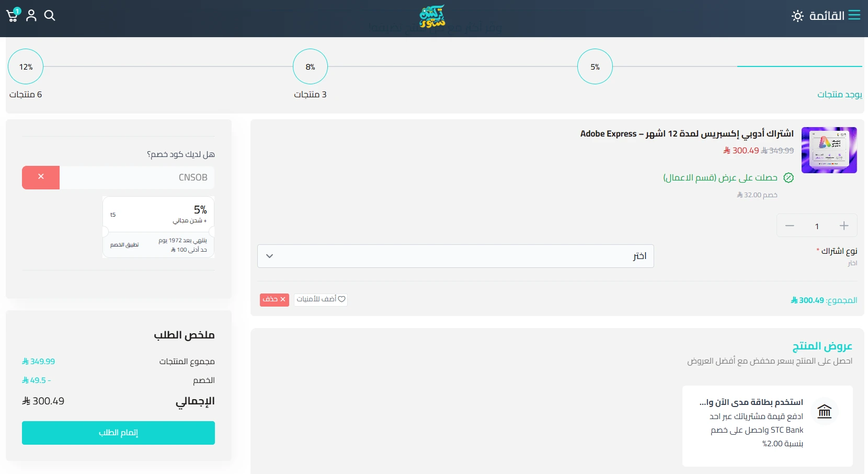Click the struck-through 349.99 old price
Image resolution: width=868 pixels, height=474 pixels.
778,151
